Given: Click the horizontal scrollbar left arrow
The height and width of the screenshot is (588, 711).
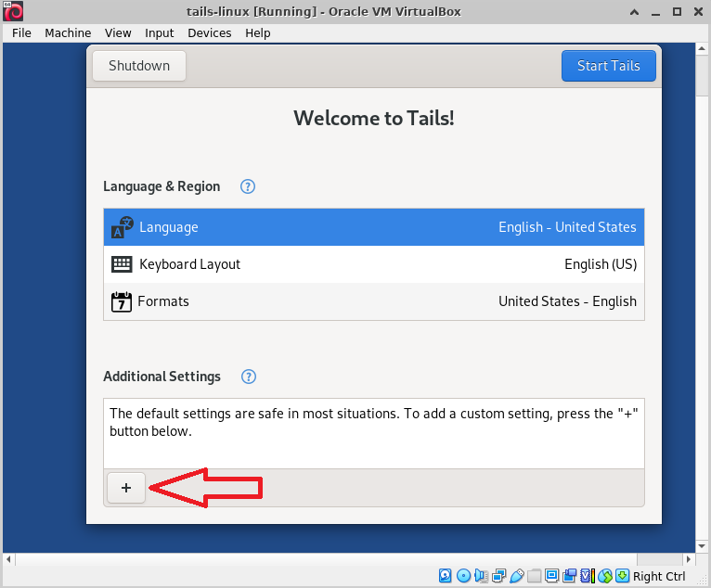Looking at the screenshot, I should (x=8, y=559).
